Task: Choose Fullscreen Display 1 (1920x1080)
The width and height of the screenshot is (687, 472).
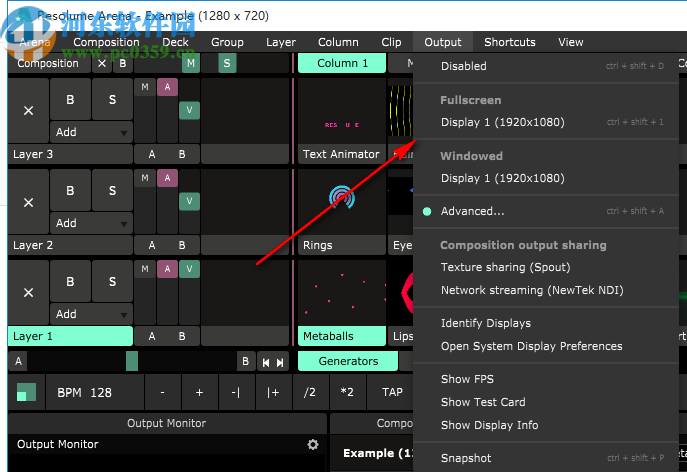Action: point(546,122)
